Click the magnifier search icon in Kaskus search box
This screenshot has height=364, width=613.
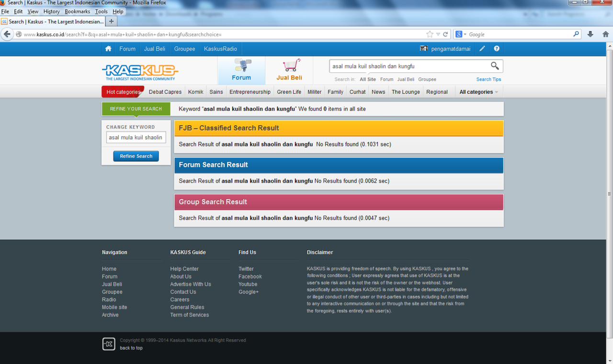coord(495,66)
